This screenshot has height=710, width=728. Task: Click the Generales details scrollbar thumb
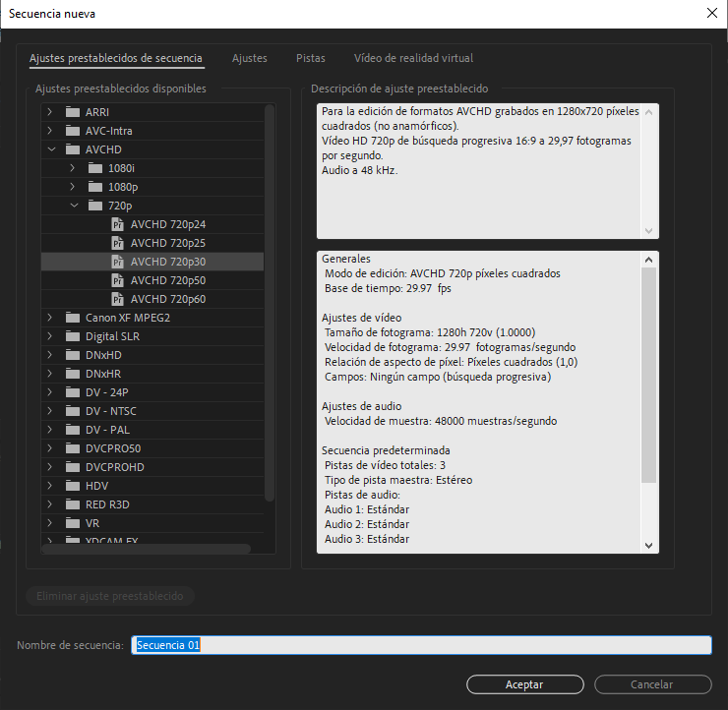(648, 375)
